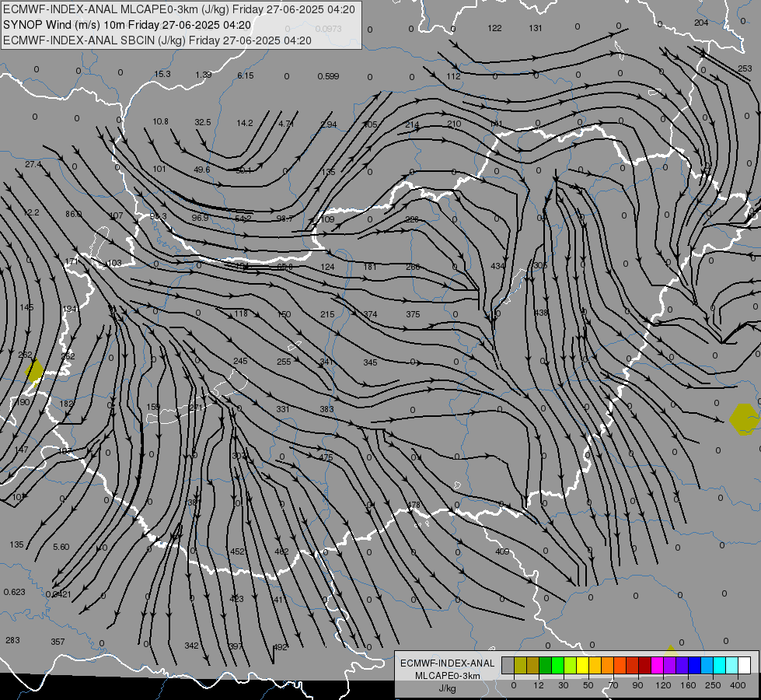Click the map value 423
This screenshot has width=761, height=700.
point(236,599)
